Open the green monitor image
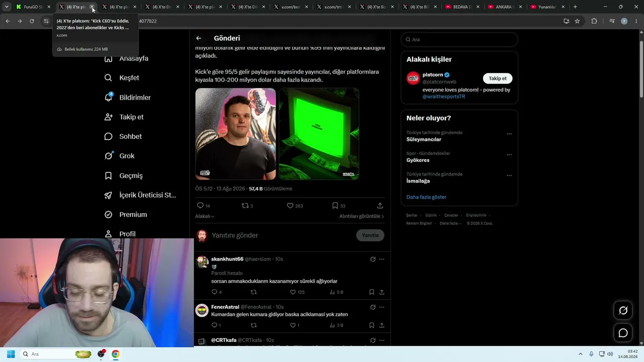This screenshot has height=362, width=644. pyautogui.click(x=319, y=134)
